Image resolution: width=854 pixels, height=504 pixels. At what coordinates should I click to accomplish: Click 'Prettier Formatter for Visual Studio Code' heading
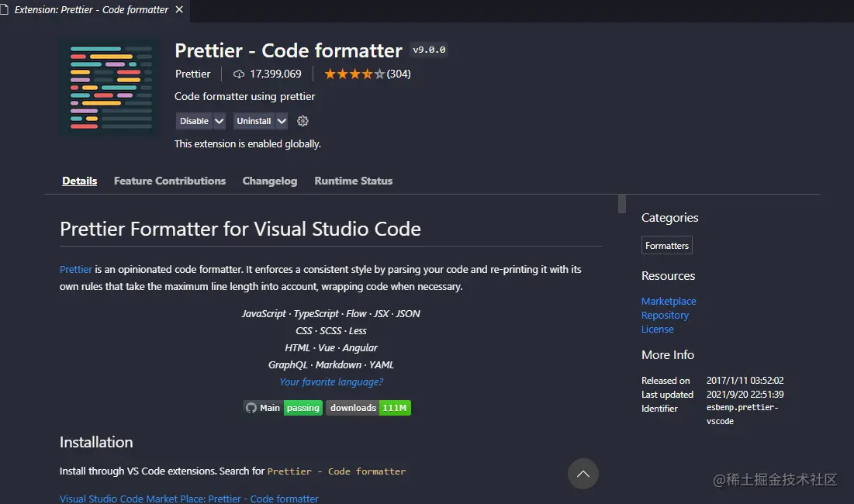240,230
